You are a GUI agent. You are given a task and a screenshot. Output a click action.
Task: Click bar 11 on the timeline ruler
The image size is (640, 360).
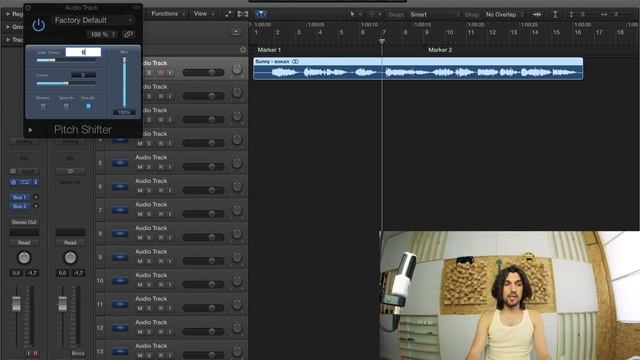point(471,32)
